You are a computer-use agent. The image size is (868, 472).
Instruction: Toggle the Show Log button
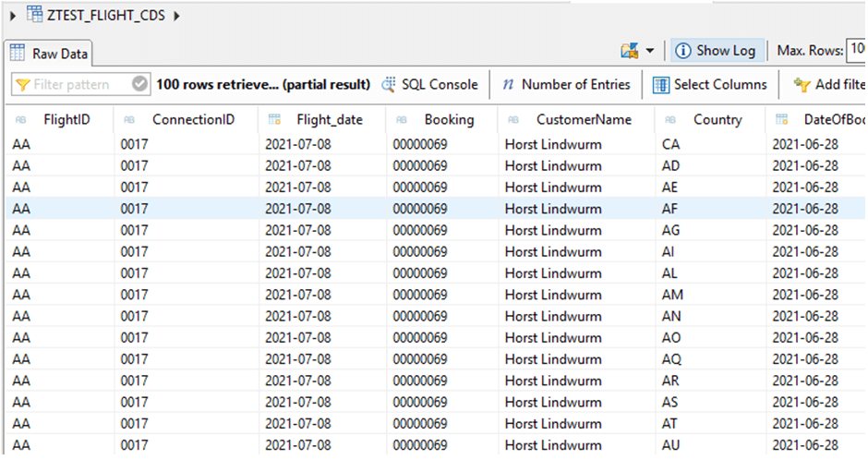coord(718,51)
